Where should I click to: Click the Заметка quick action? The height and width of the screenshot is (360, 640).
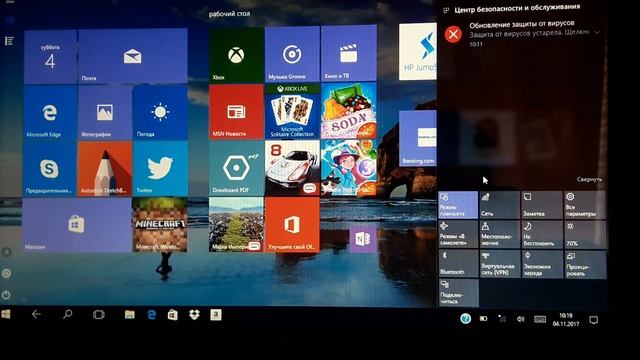(542, 205)
